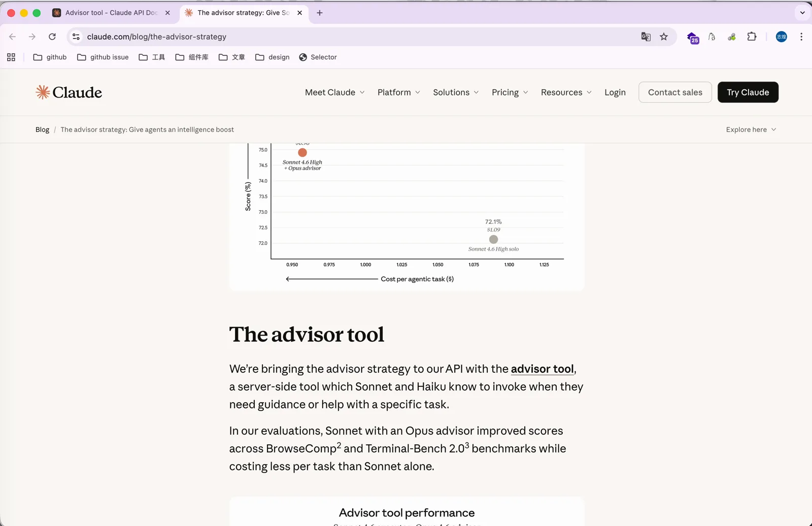The width and height of the screenshot is (812, 526).
Task: Click the BrowseComp footnote 2 superscript
Action: [339, 445]
